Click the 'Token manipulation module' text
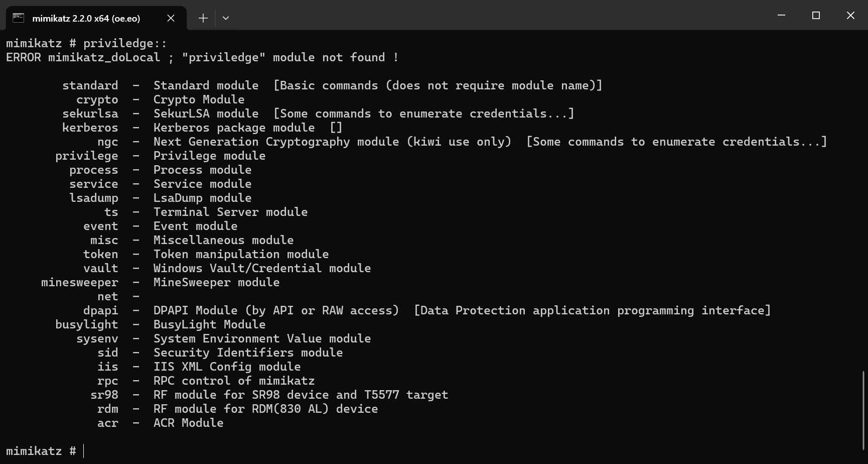This screenshot has width=868, height=464. point(241,254)
